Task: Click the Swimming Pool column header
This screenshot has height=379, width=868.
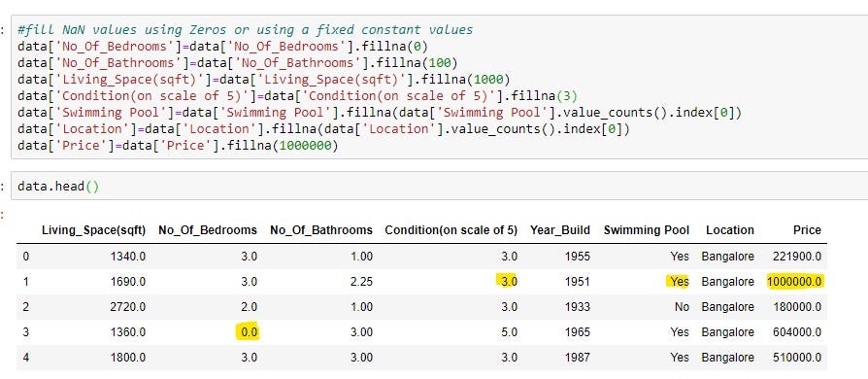Action: coord(647,230)
